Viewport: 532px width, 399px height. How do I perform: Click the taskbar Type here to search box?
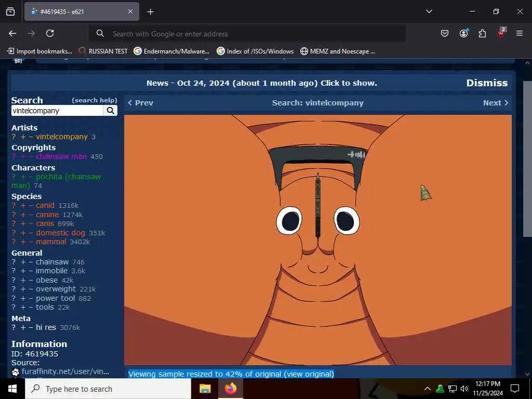click(108, 389)
